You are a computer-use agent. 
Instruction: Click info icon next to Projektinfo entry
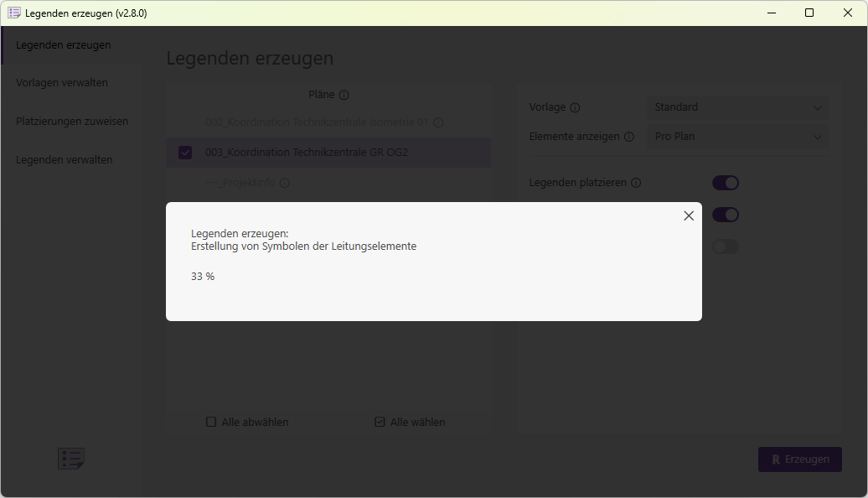pos(284,183)
